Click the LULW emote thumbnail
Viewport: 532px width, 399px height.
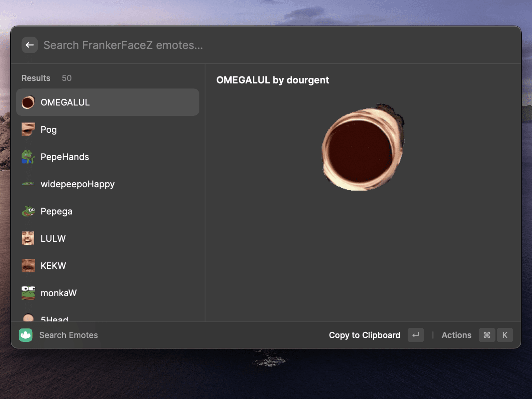(x=28, y=238)
